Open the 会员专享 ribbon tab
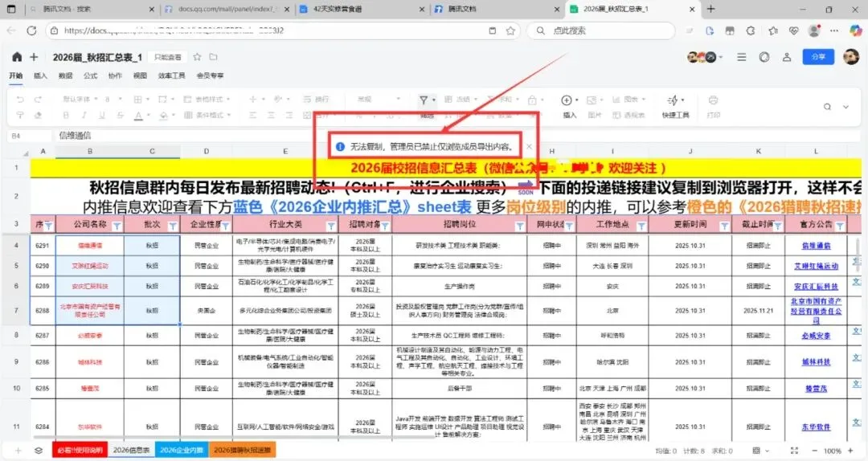The height and width of the screenshot is (461, 868). click(211, 75)
